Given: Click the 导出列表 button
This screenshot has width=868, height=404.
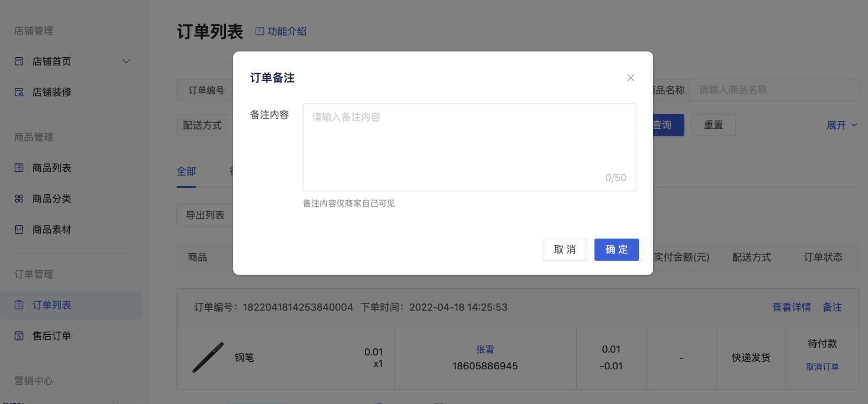Looking at the screenshot, I should coord(205,215).
